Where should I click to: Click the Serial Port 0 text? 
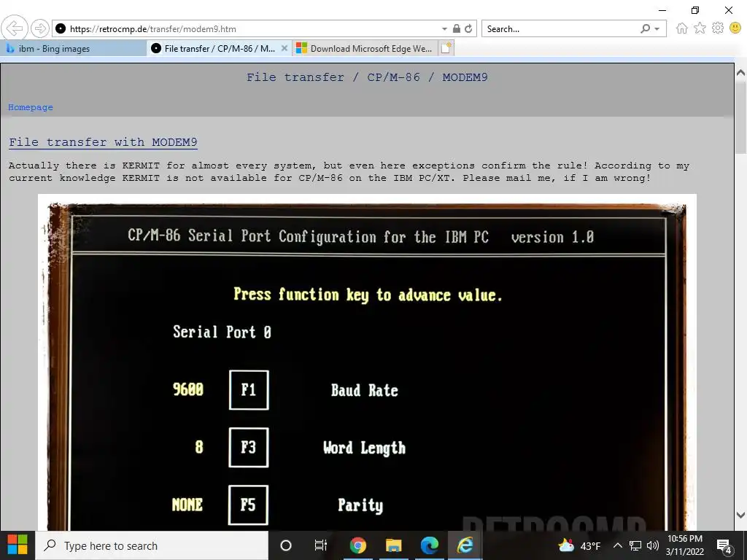coord(222,332)
